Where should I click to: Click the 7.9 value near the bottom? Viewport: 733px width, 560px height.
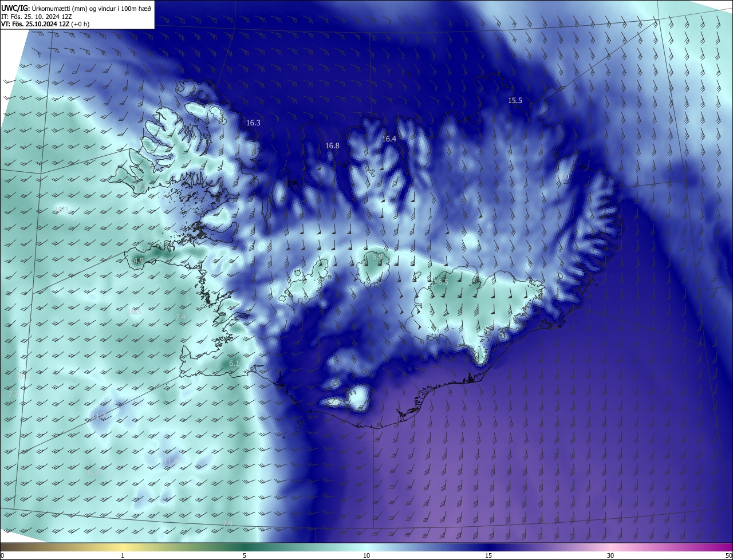coord(227,524)
